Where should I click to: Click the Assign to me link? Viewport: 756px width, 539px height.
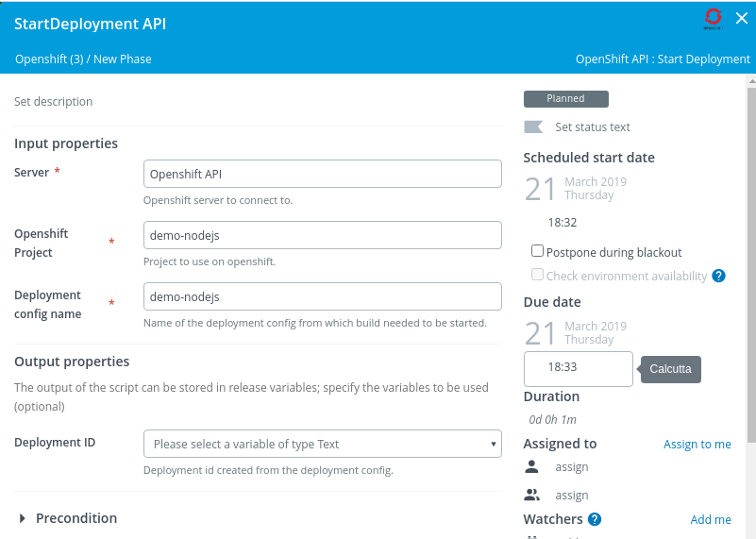click(697, 444)
